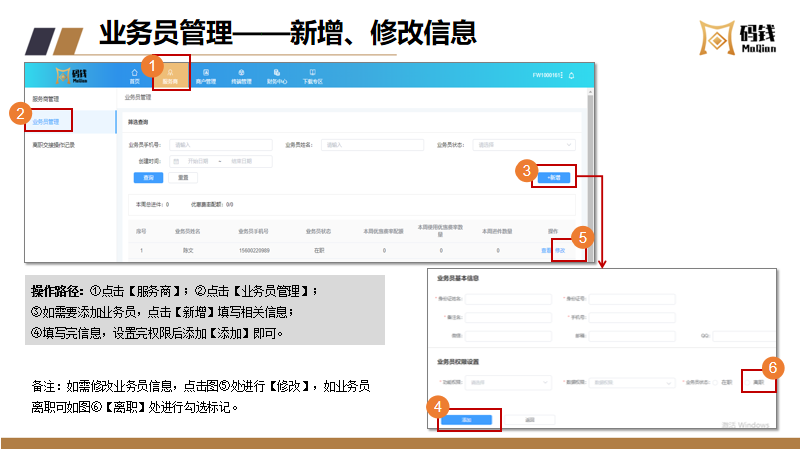This screenshot has width=800, height=450.
Task: Expand the 业务员状态 filter dropdown
Action: coord(526,145)
